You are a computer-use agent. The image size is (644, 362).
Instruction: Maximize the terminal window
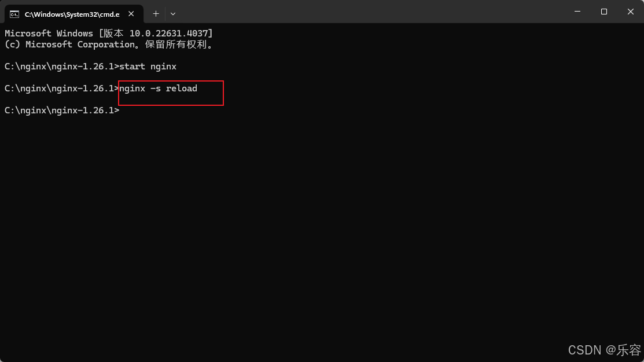pos(603,12)
